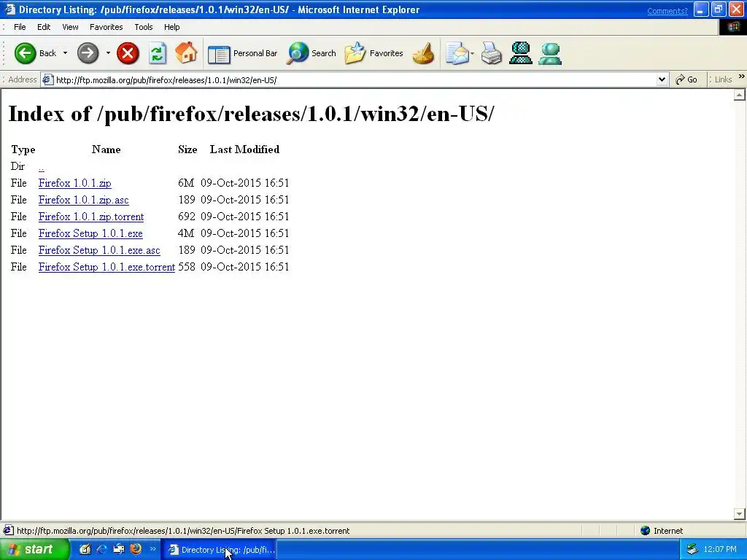The height and width of the screenshot is (560, 747).
Task: Click the History sundial icon
Action: [x=424, y=53]
